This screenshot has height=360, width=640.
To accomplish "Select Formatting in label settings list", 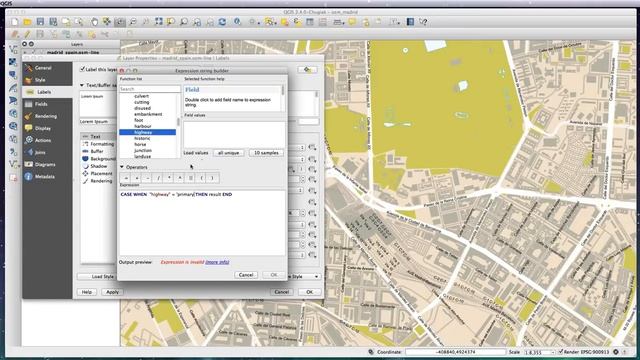I will pos(98,144).
